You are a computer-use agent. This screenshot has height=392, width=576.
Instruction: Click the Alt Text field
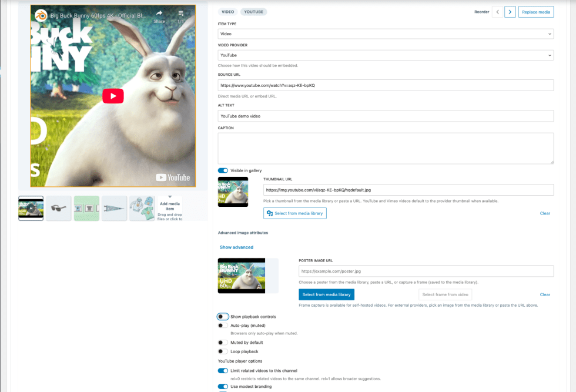point(386,116)
